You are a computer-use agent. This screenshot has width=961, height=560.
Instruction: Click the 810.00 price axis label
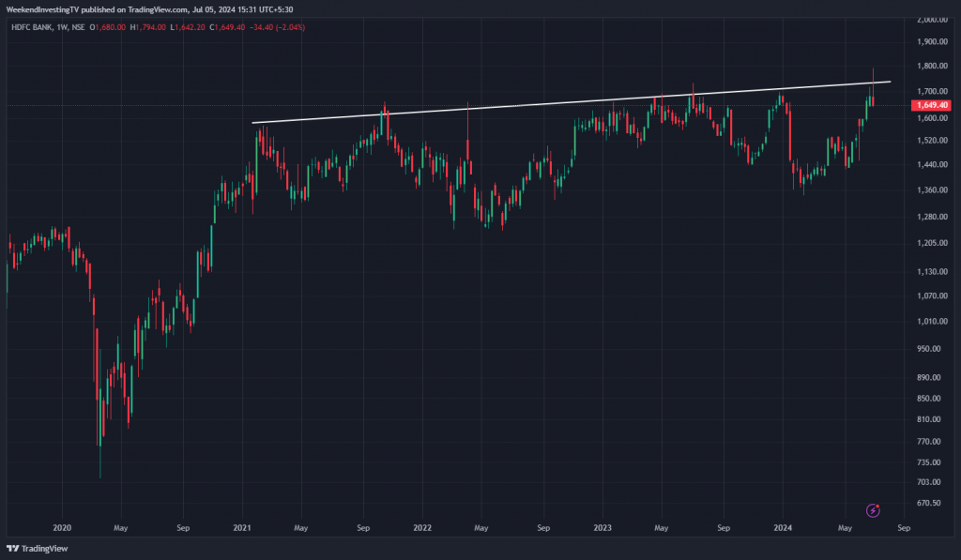[x=928, y=419]
